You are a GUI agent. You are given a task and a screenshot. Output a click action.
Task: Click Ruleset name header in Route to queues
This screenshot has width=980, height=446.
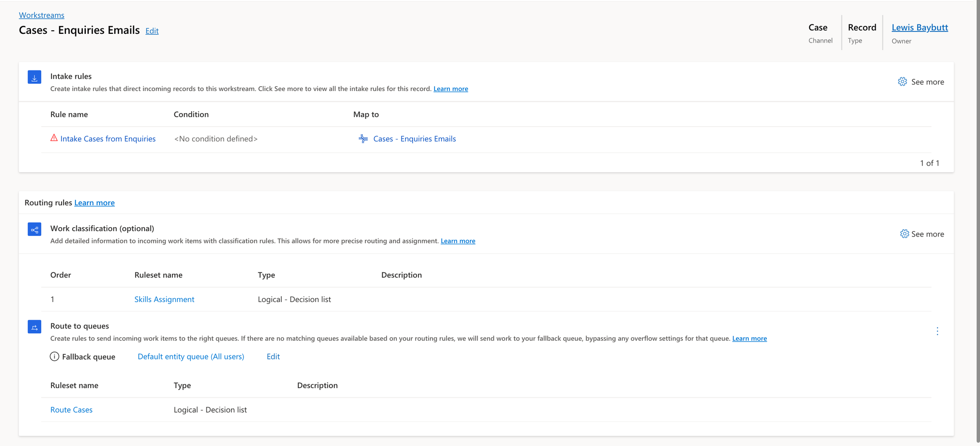74,385
